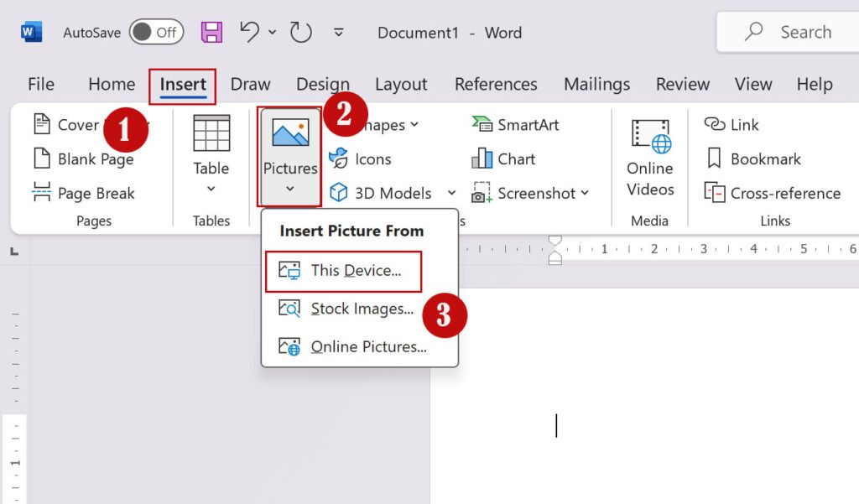Click the Undo arrow icon

[x=250, y=32]
